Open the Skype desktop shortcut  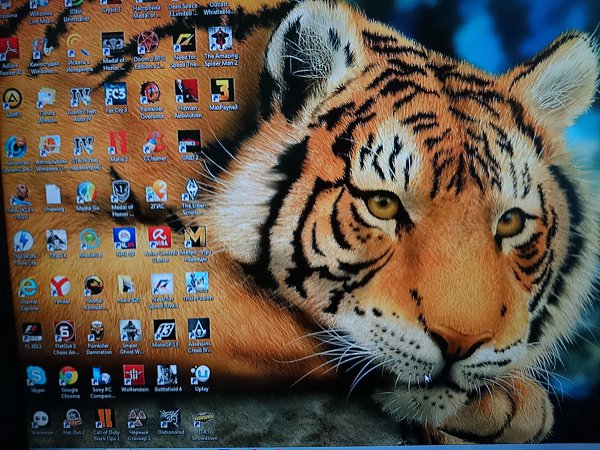point(36,376)
